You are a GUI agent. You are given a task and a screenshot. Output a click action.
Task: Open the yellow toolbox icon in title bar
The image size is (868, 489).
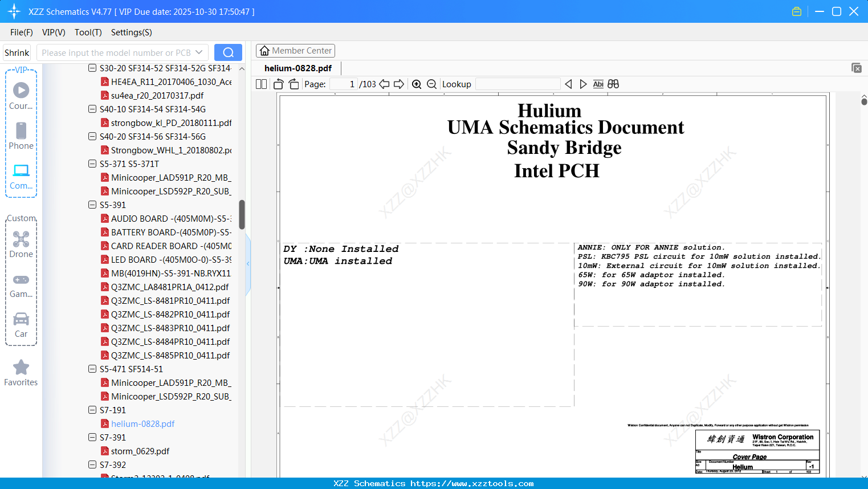797,11
